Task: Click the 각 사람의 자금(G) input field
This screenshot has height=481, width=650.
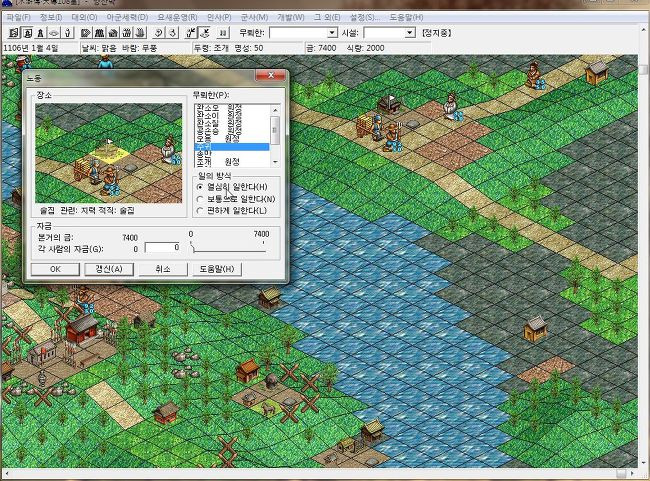Action: pos(162,248)
